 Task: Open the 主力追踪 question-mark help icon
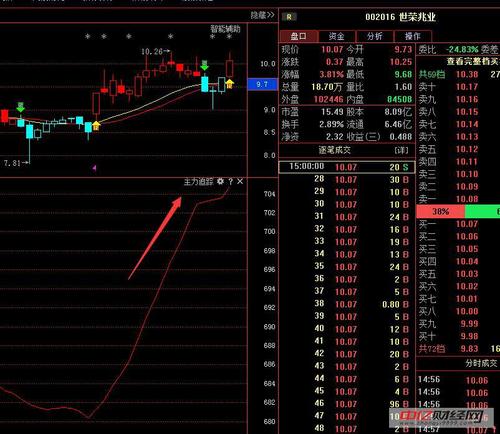pos(230,182)
